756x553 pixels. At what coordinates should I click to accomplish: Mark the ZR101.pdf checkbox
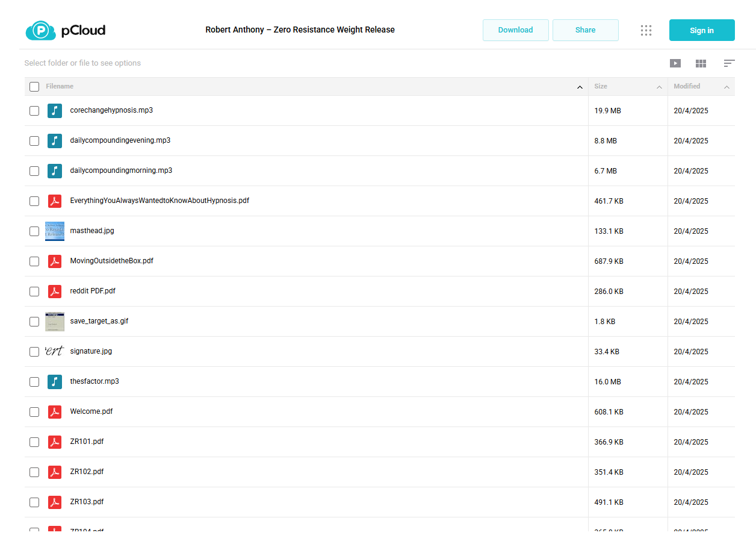pos(34,442)
